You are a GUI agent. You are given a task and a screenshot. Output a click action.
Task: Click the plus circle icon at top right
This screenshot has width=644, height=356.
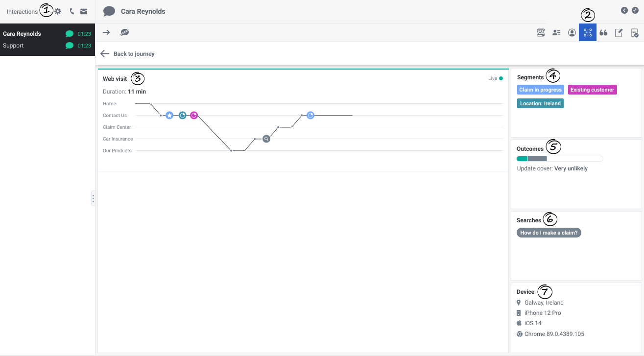(x=635, y=10)
